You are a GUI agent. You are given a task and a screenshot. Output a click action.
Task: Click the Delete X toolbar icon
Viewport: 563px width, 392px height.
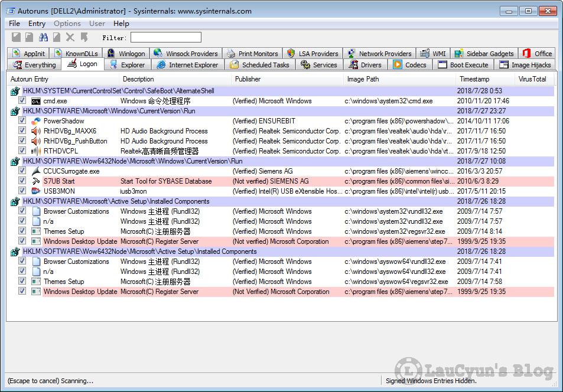[x=70, y=37]
